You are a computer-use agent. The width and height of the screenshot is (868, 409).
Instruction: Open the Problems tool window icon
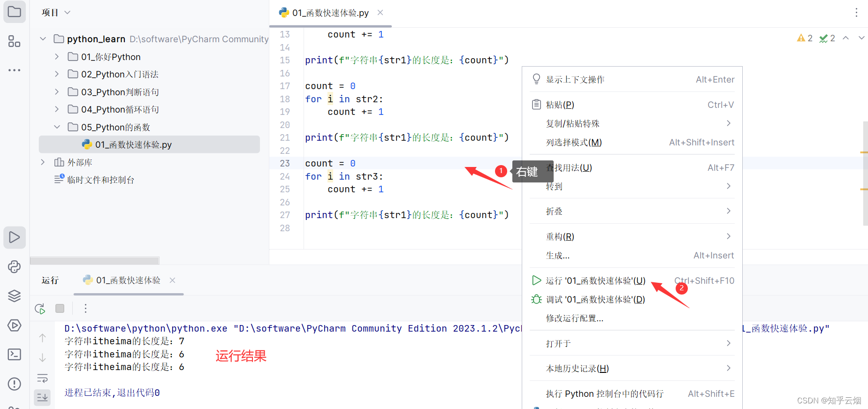(x=15, y=384)
